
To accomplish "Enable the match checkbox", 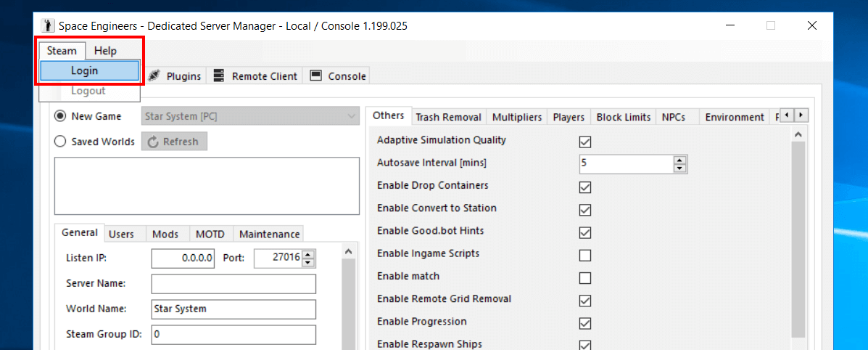I will coord(585,278).
